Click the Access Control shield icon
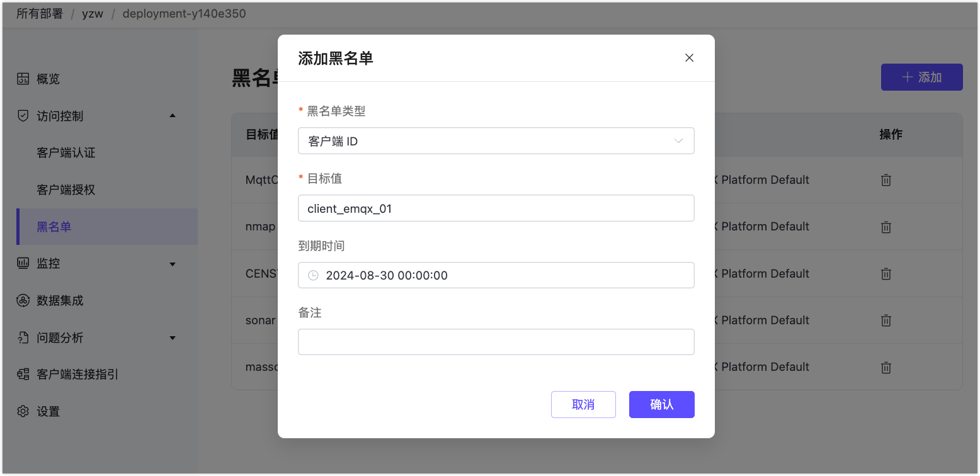This screenshot has width=980, height=476. (23, 116)
